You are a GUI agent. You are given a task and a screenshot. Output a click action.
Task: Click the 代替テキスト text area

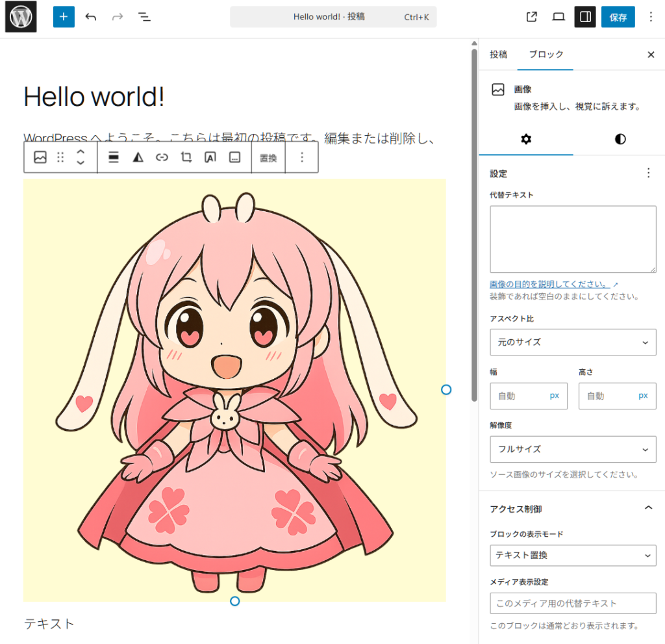[x=573, y=239]
